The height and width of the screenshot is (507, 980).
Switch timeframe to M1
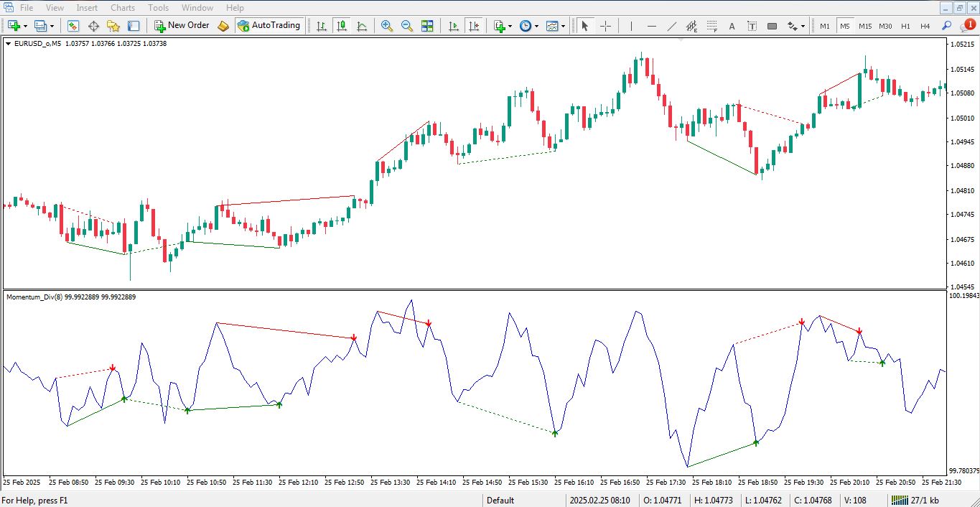(x=825, y=26)
